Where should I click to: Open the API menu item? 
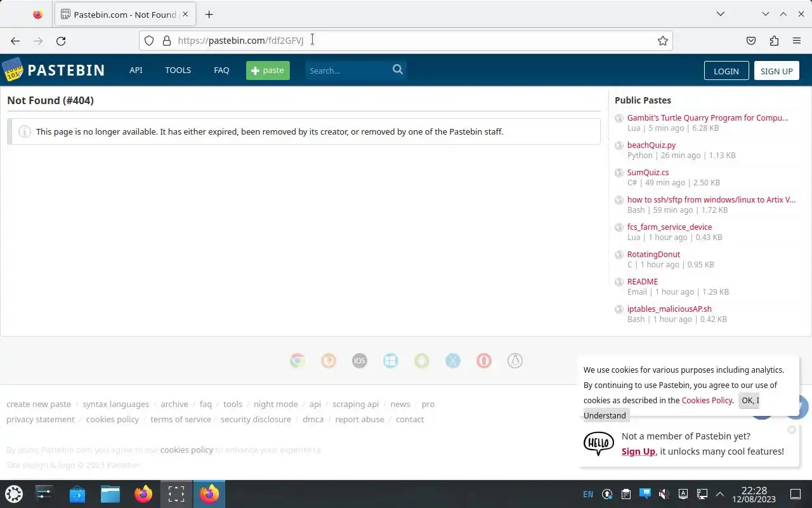click(136, 70)
